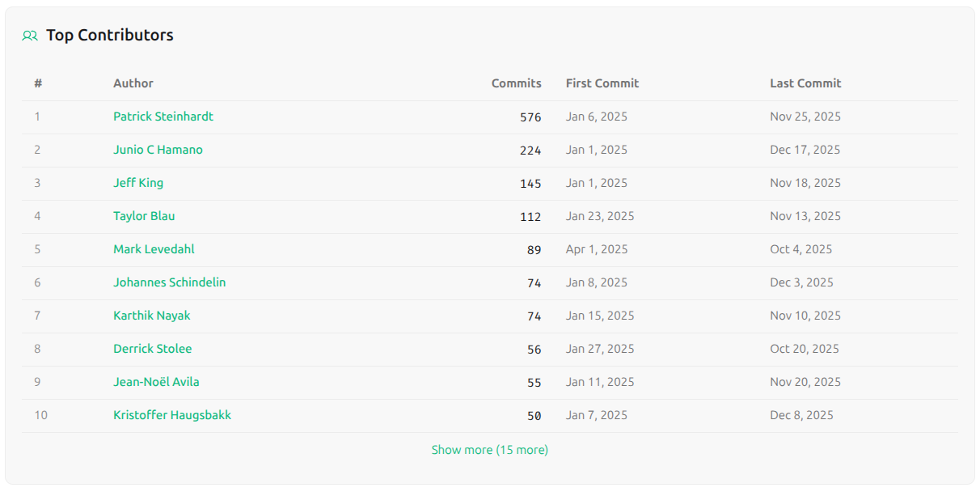Click the Last Commit header
980x492 pixels.
point(805,83)
